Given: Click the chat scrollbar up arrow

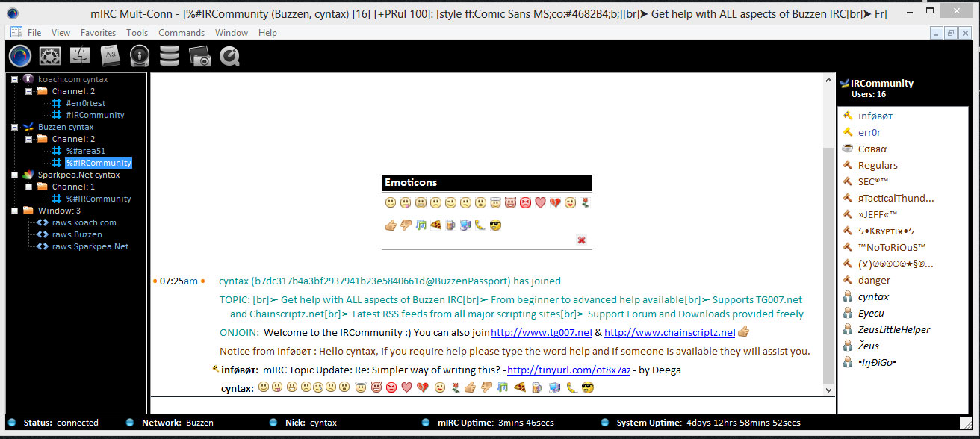Looking at the screenshot, I should 828,79.
